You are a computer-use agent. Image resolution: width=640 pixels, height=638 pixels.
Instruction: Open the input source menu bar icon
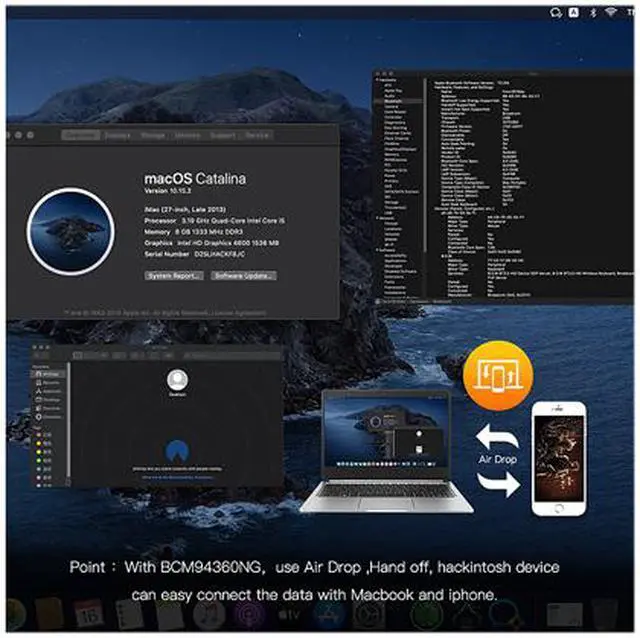tap(573, 13)
